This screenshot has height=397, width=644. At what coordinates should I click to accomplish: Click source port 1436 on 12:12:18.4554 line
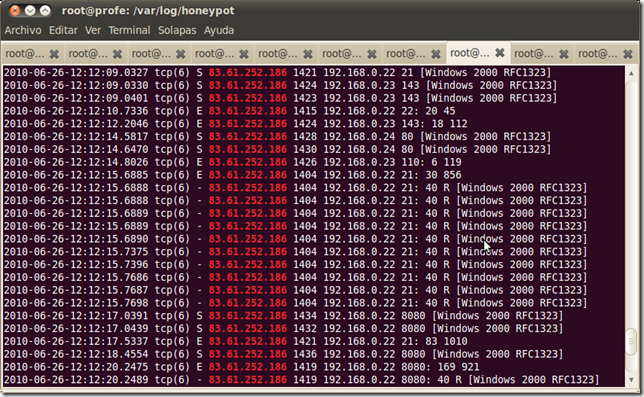click(305, 354)
